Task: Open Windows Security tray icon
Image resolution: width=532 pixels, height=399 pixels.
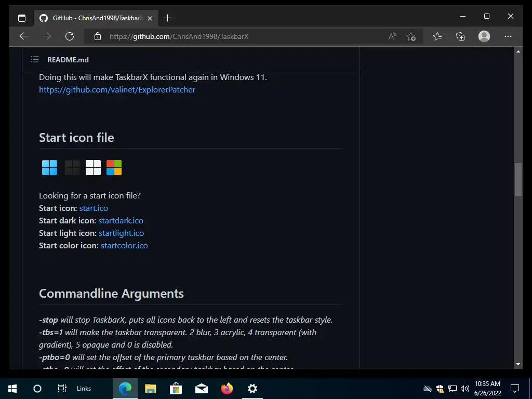Action: (440, 389)
